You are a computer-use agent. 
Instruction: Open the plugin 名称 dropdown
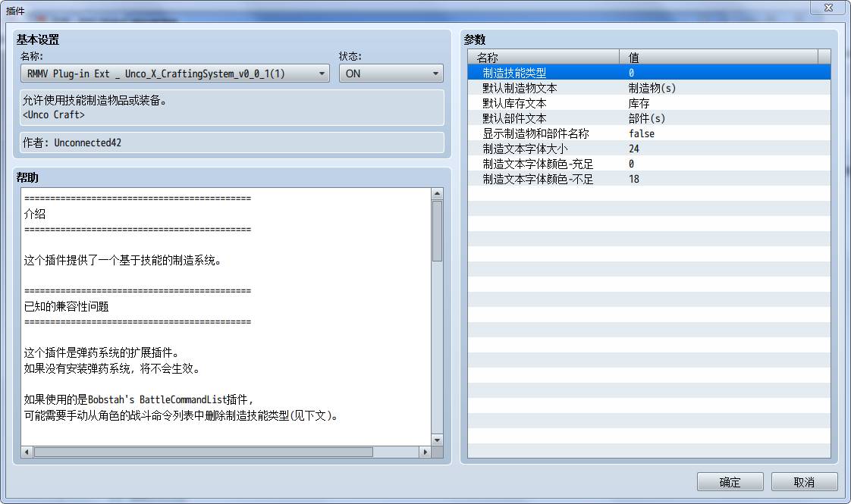(x=174, y=74)
